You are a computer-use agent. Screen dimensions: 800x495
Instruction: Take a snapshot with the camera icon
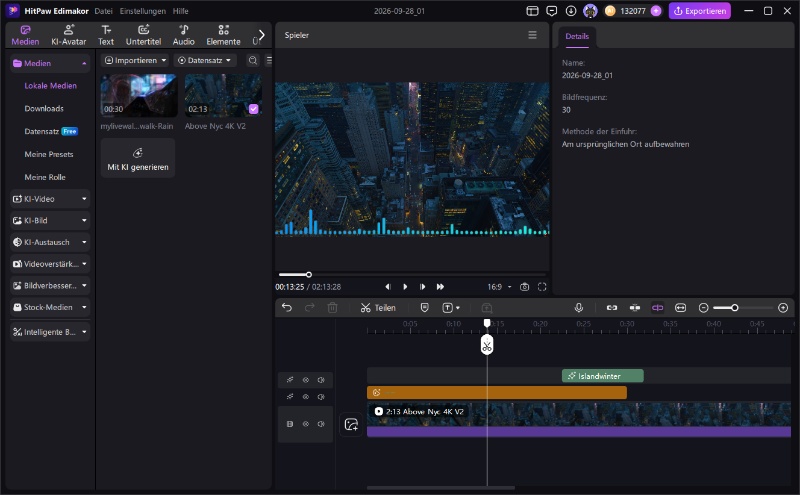click(524, 287)
